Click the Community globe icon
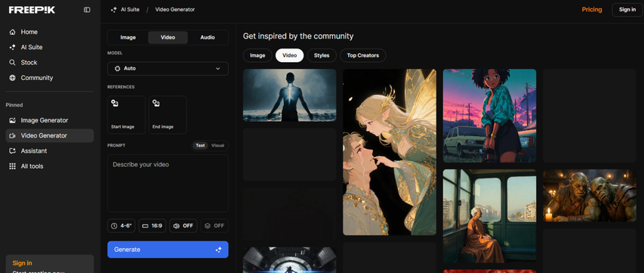Viewport: 644px width, 273px height. coord(12,78)
